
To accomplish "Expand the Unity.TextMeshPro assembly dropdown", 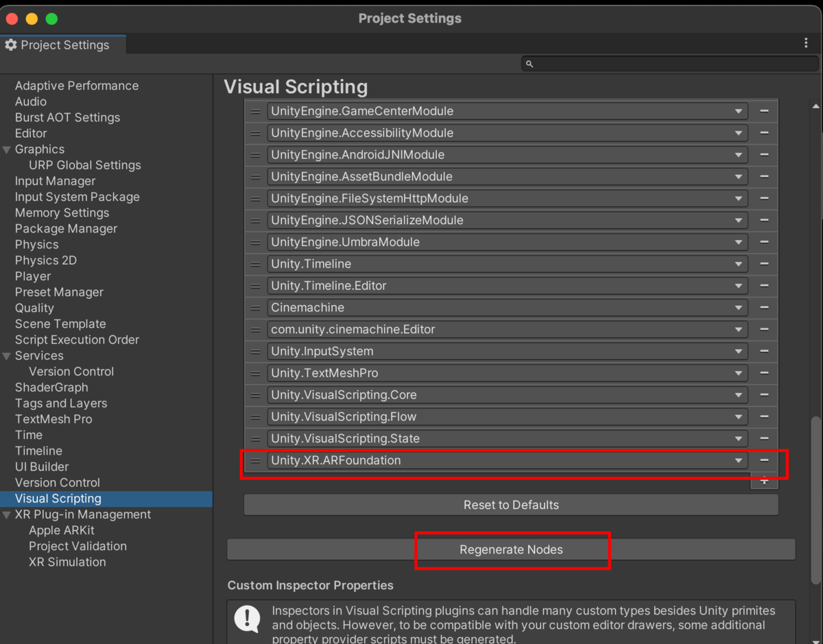I will tap(739, 373).
